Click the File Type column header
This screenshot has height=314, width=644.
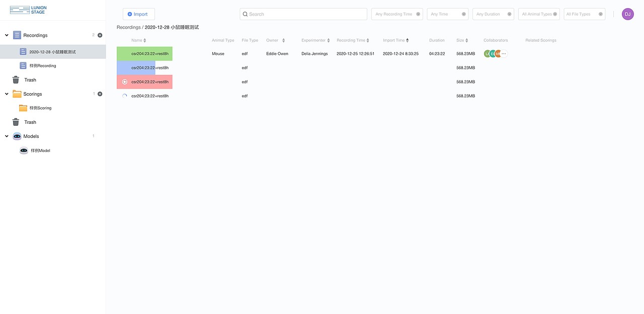point(250,40)
